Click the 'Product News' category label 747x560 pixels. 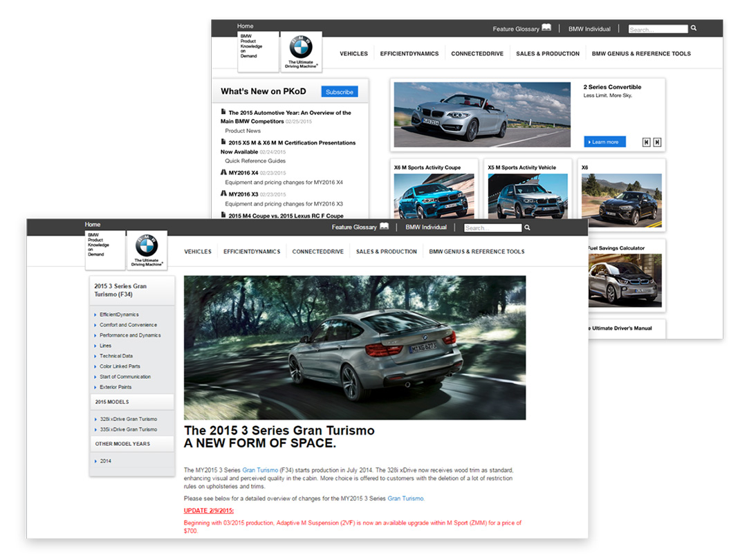click(243, 131)
